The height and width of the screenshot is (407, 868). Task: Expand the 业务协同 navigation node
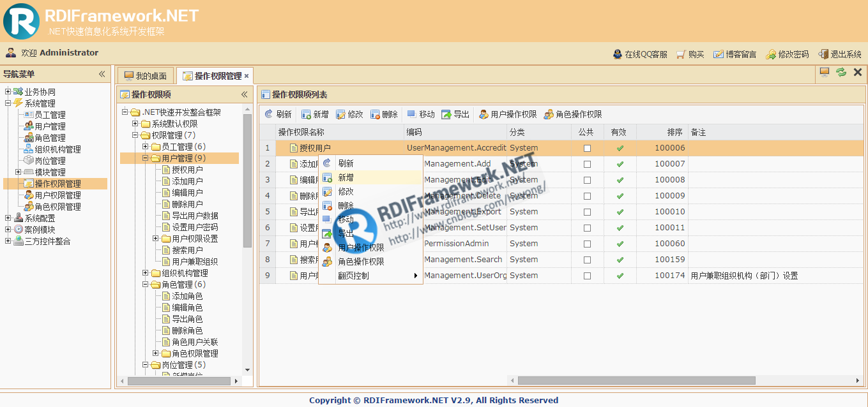8,92
